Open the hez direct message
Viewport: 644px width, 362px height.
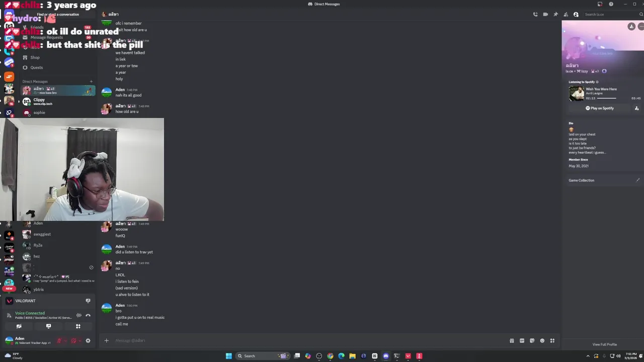point(58,256)
